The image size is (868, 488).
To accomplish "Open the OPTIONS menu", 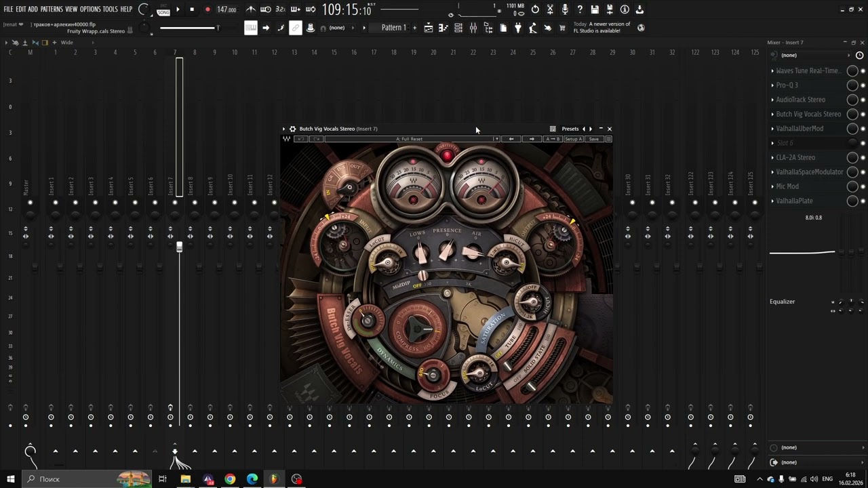I will [90, 9].
